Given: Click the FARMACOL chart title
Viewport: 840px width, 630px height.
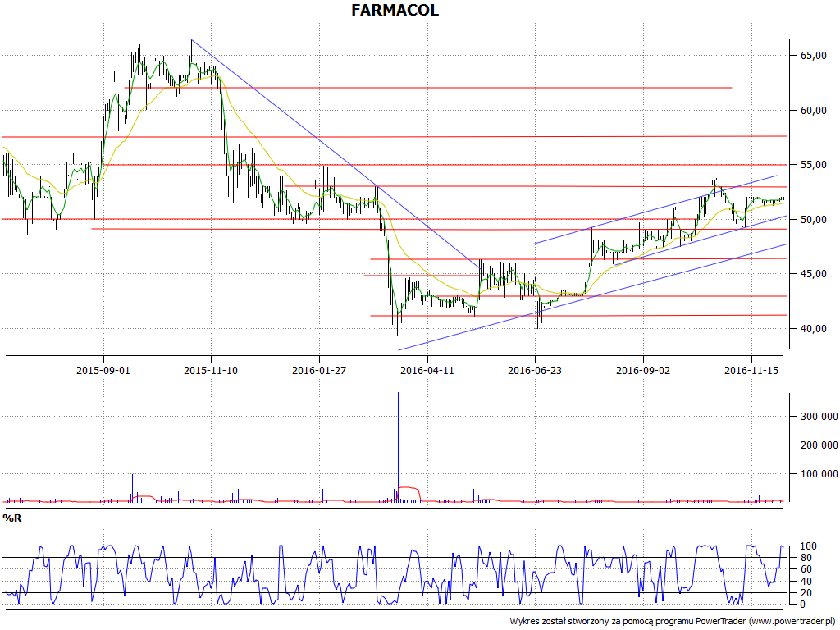Looking at the screenshot, I should 395,10.
